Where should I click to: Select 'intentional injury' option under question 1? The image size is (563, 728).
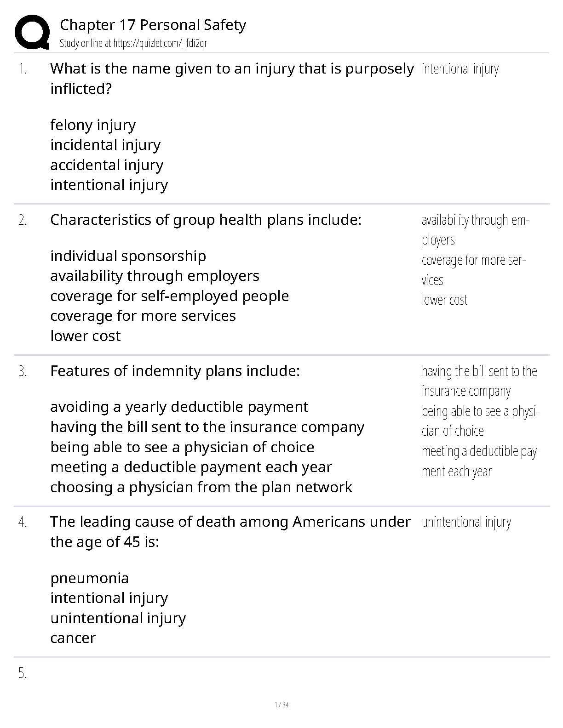(x=109, y=185)
